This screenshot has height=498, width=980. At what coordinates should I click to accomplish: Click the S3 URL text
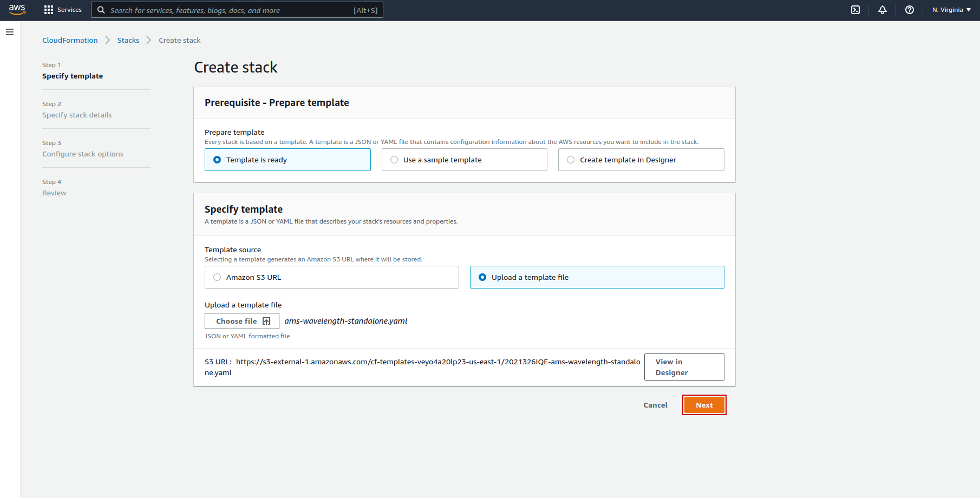(422, 367)
